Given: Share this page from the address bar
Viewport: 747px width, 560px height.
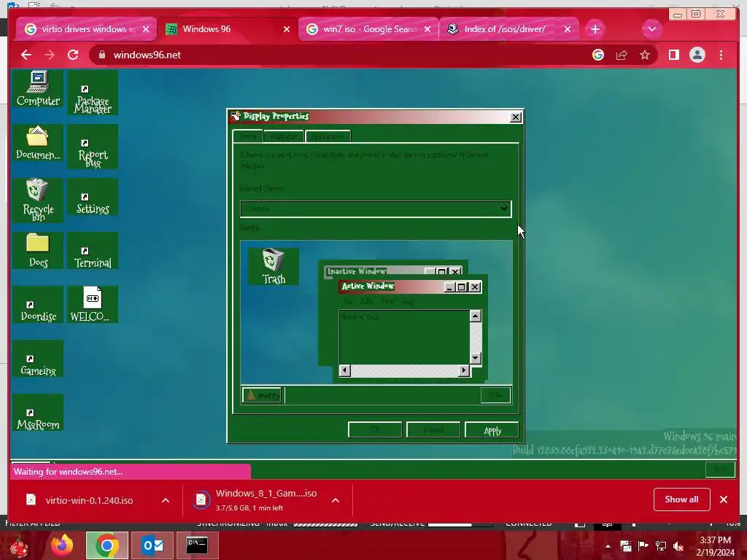Looking at the screenshot, I should pyautogui.click(x=622, y=55).
